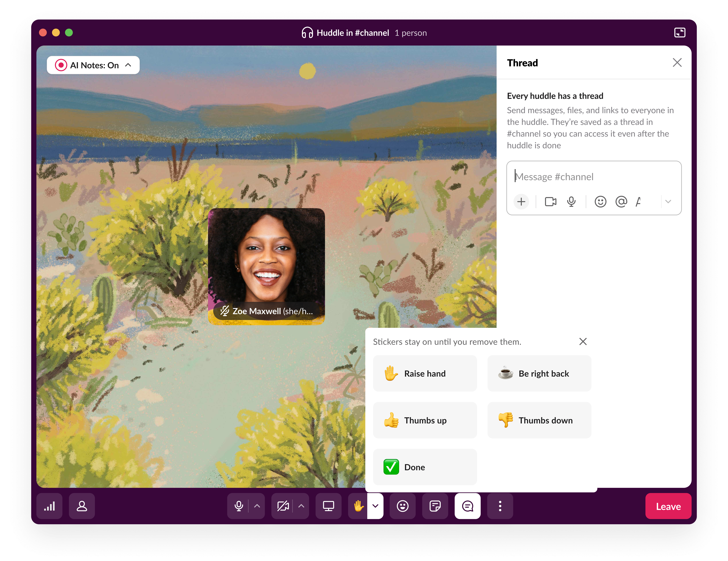Collapse the stickers menu chevron
Screen dimensions: 728x561
(375, 506)
